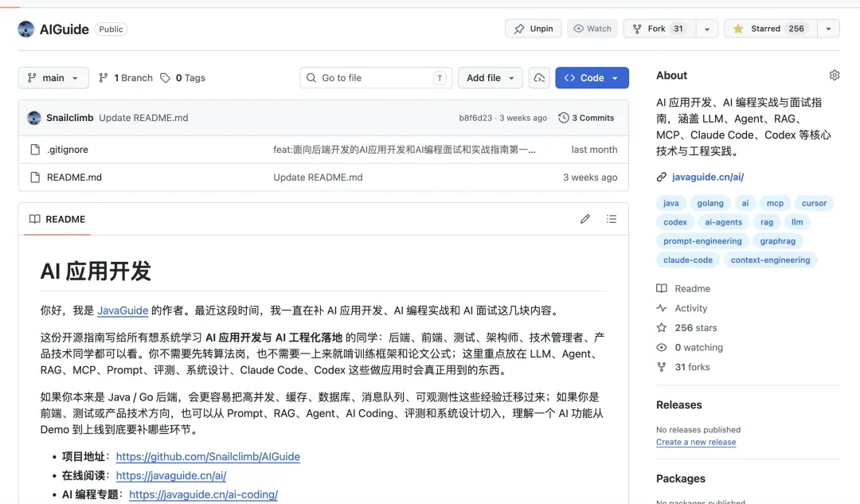860x504 pixels.
Task: Unpin the repository
Action: tap(533, 29)
